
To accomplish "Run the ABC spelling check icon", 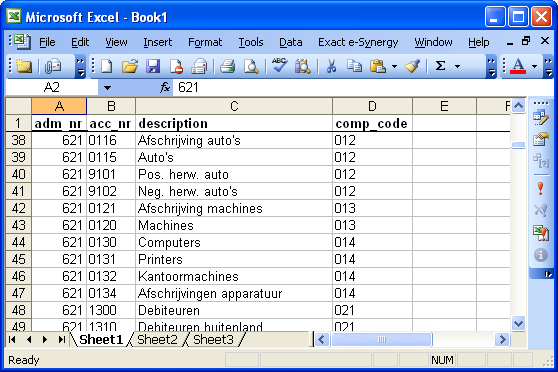I will [x=279, y=66].
